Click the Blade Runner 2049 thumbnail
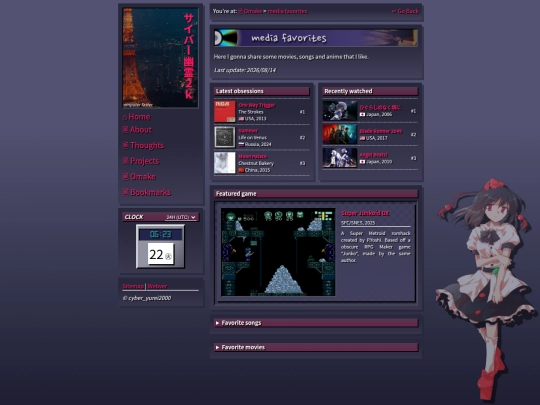The width and height of the screenshot is (540, 405). click(x=340, y=134)
